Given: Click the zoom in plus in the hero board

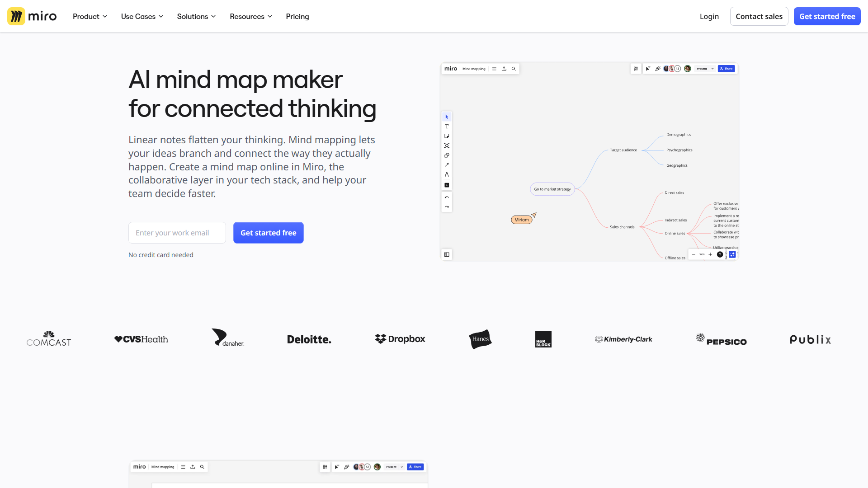Looking at the screenshot, I should [710, 254].
